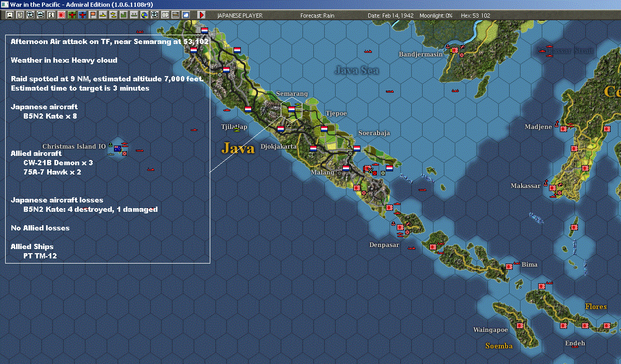Select the Japanese flag base at Madjene

tap(564, 129)
